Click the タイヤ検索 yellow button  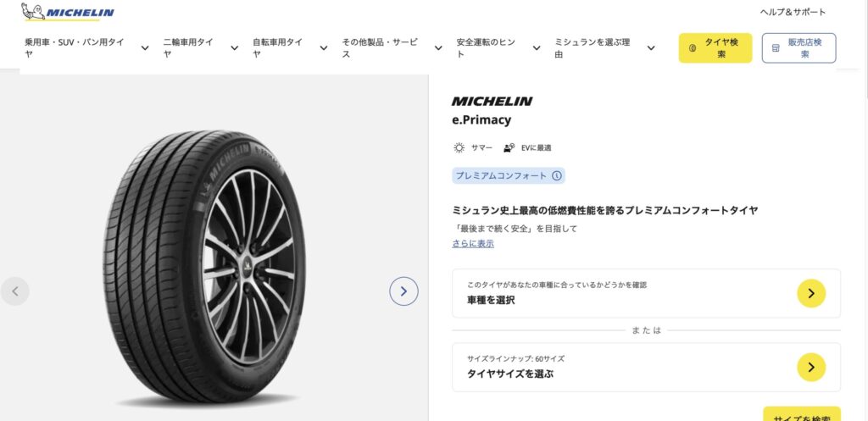click(715, 48)
